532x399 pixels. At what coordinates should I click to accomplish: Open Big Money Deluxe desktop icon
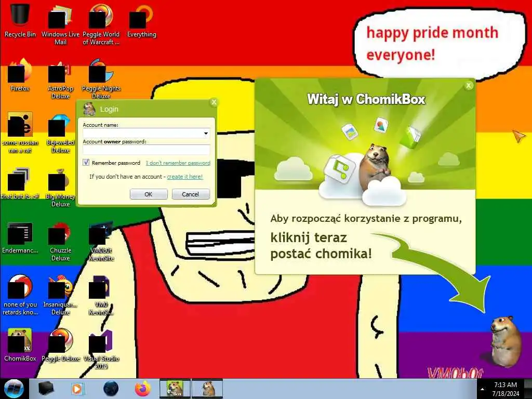pos(60,187)
